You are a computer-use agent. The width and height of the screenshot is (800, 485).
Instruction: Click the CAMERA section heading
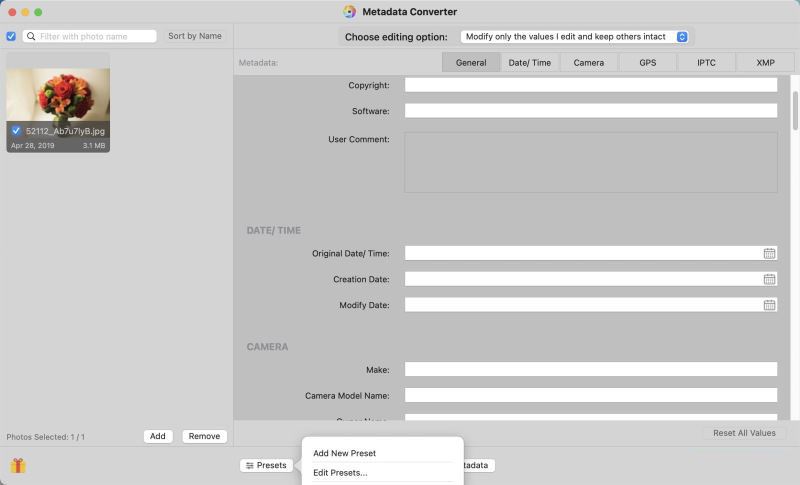267,347
